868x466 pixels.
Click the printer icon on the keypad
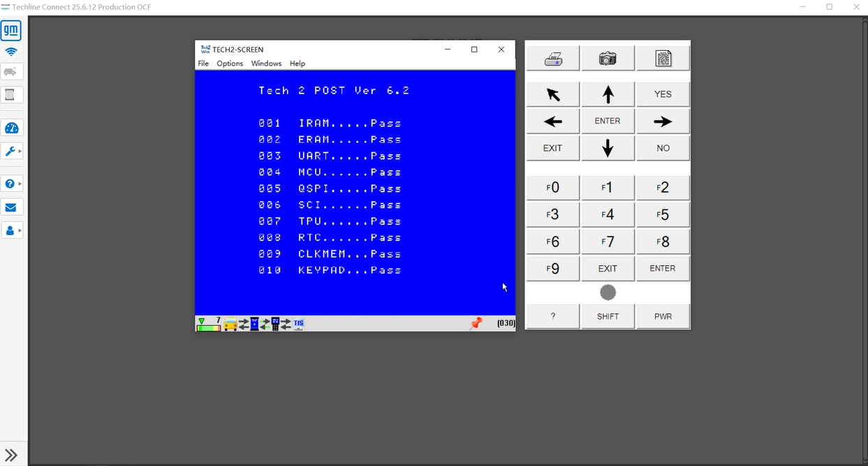pos(552,59)
